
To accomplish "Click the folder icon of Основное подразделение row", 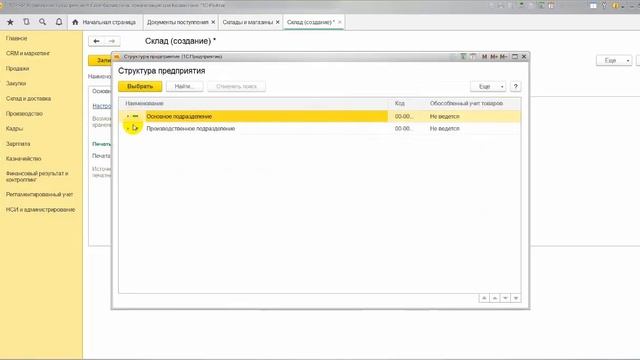I will tap(136, 116).
